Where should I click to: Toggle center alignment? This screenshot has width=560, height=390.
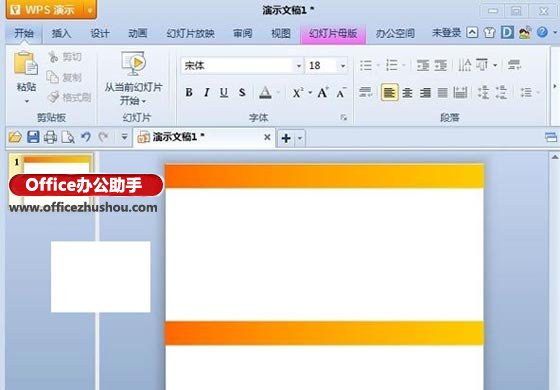407,93
